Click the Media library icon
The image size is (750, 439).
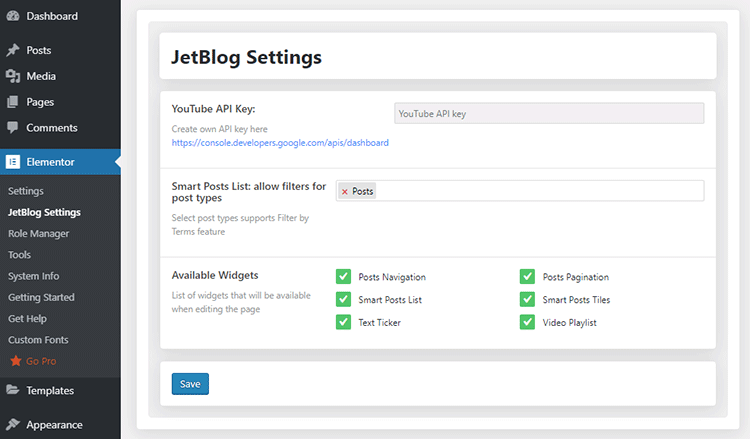[x=13, y=76]
